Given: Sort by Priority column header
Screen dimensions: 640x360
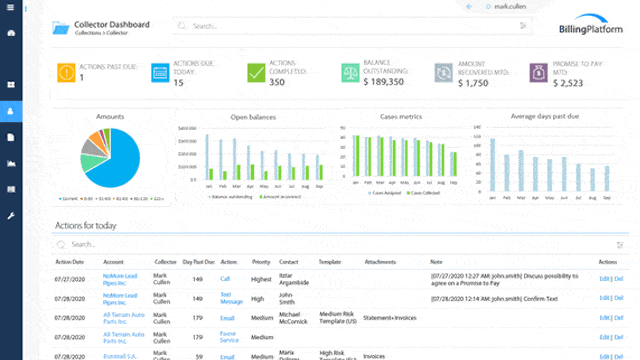Looking at the screenshot, I should click(x=261, y=262).
